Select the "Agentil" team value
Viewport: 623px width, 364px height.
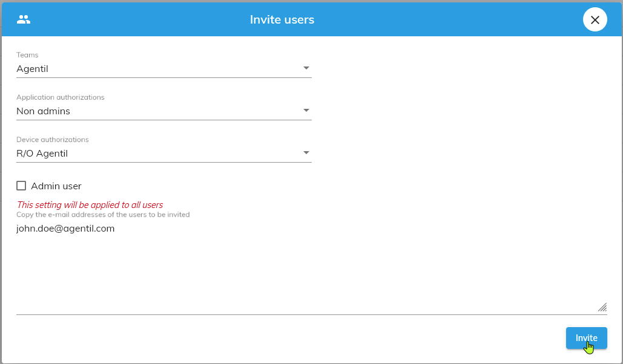[33, 69]
